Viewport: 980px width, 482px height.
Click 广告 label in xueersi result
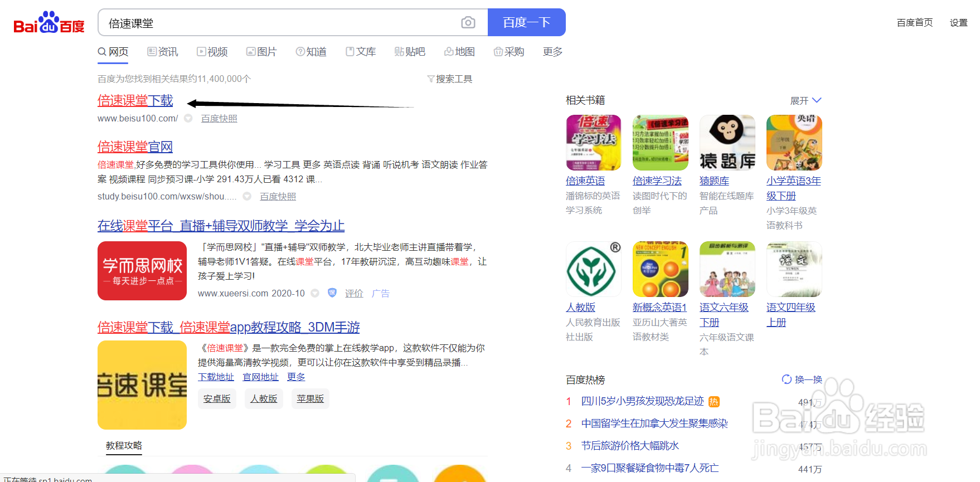pyautogui.click(x=381, y=294)
